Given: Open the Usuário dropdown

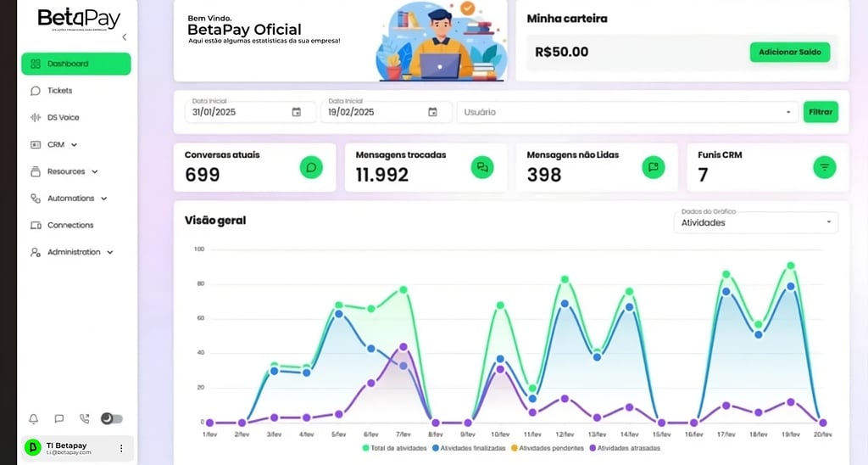Looking at the screenshot, I should 627,112.
